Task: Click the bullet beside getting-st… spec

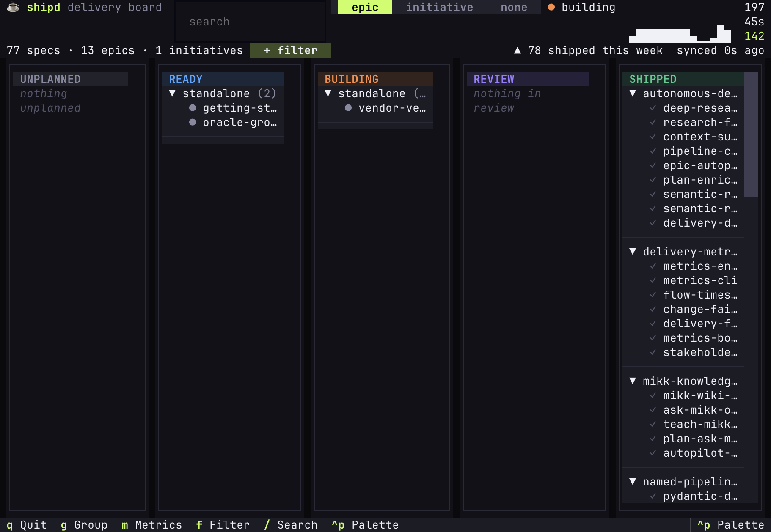Action: tap(193, 108)
